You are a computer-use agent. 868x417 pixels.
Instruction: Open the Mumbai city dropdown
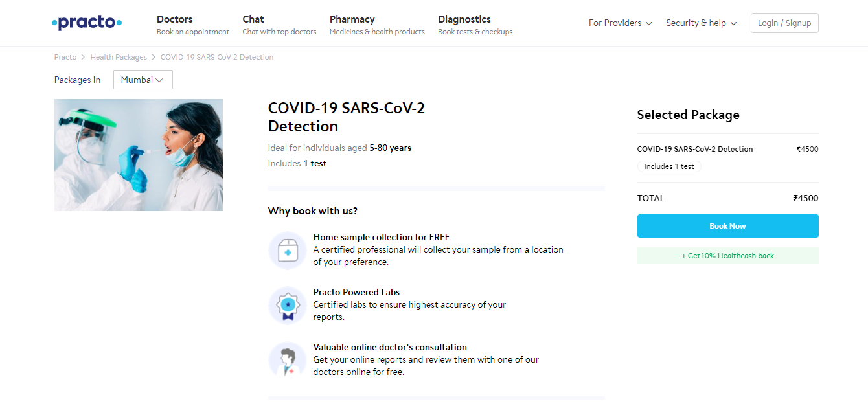(143, 80)
